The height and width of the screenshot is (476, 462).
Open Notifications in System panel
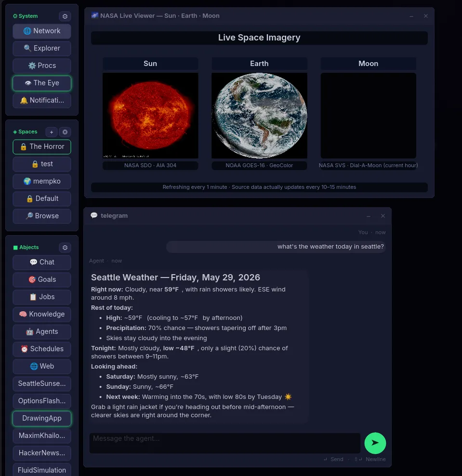coord(42,100)
